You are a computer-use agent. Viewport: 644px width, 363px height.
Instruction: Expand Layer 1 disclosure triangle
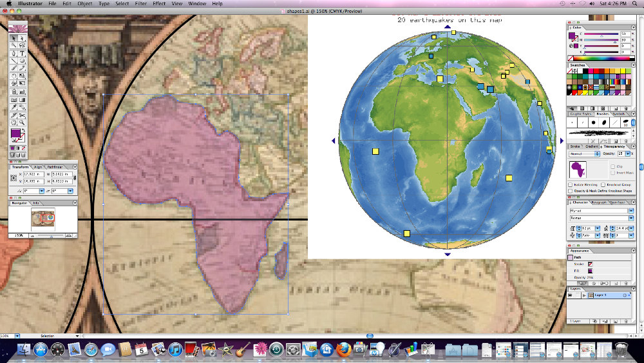point(584,295)
